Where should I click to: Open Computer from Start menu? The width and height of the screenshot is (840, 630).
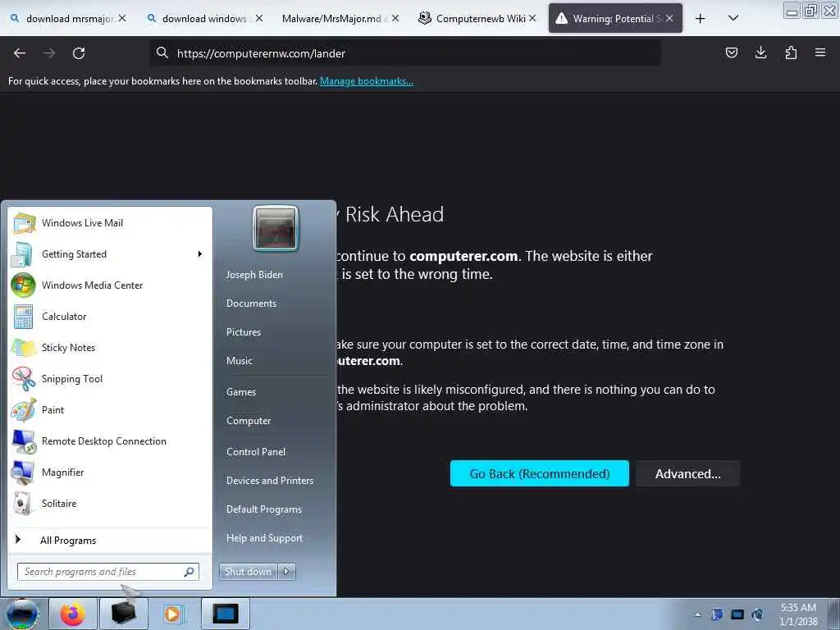[x=249, y=421]
